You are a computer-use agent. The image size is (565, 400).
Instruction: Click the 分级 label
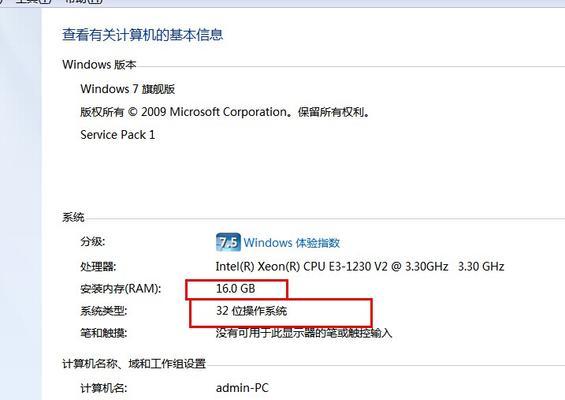pos(93,241)
